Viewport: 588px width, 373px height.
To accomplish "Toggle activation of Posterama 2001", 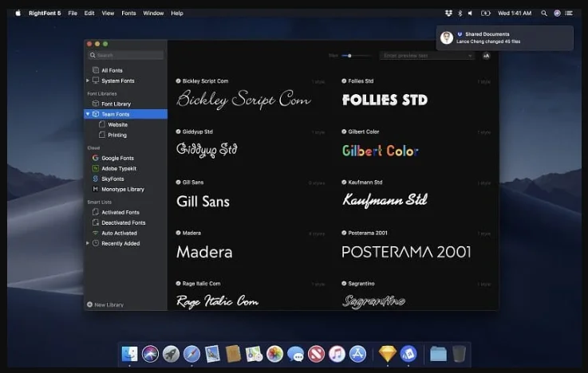I will pos(344,233).
